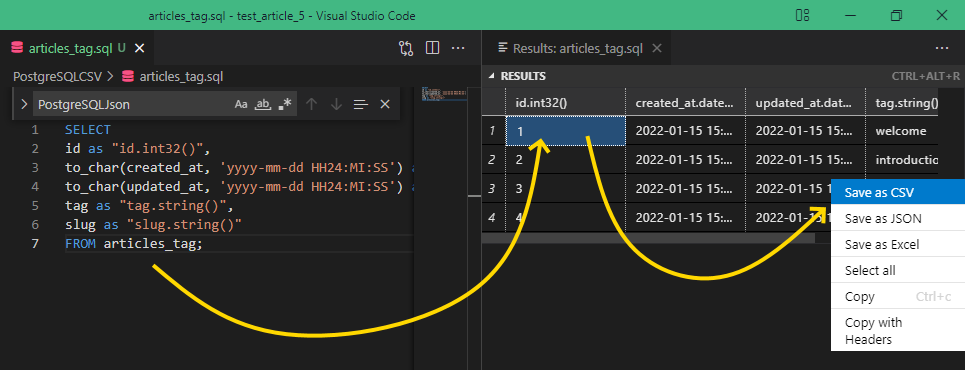Image resolution: width=965 pixels, height=370 pixels.
Task: Select the 'welcome' tag cell
Action: coord(902,131)
